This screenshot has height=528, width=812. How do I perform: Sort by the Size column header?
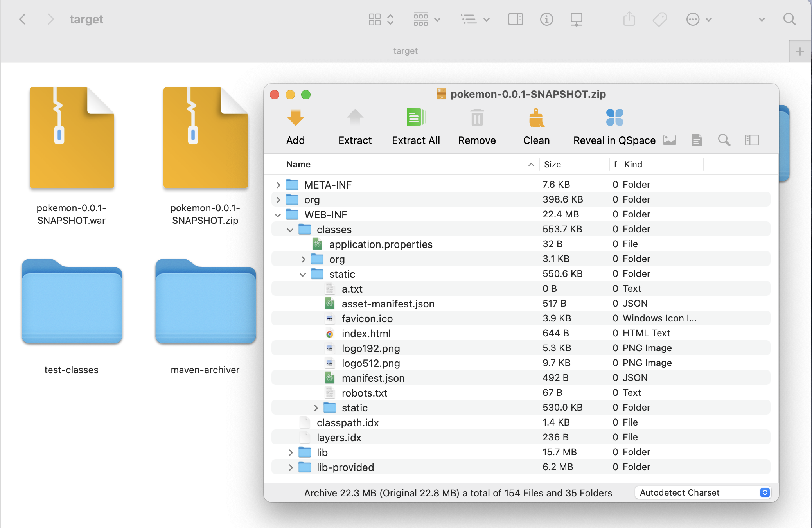click(x=552, y=165)
